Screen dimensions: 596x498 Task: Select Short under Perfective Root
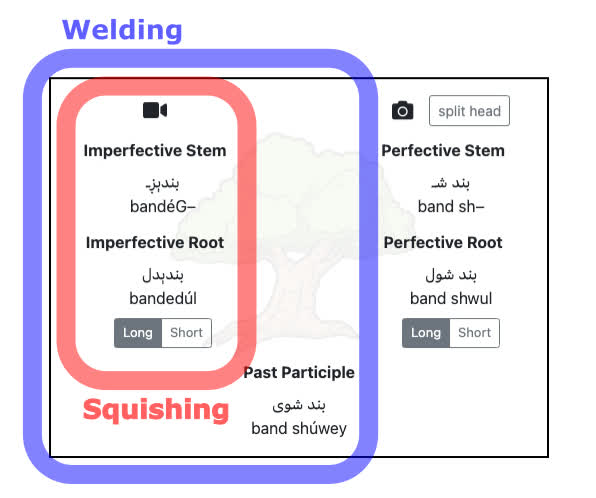click(x=475, y=333)
